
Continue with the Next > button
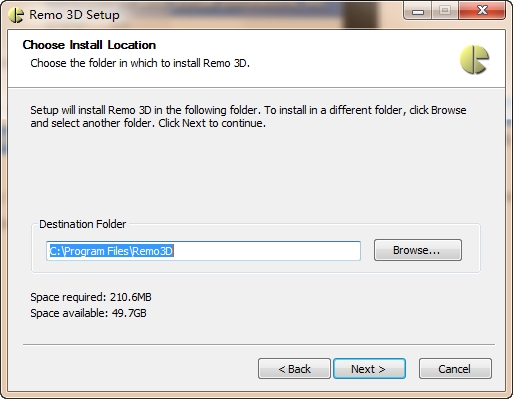point(369,369)
